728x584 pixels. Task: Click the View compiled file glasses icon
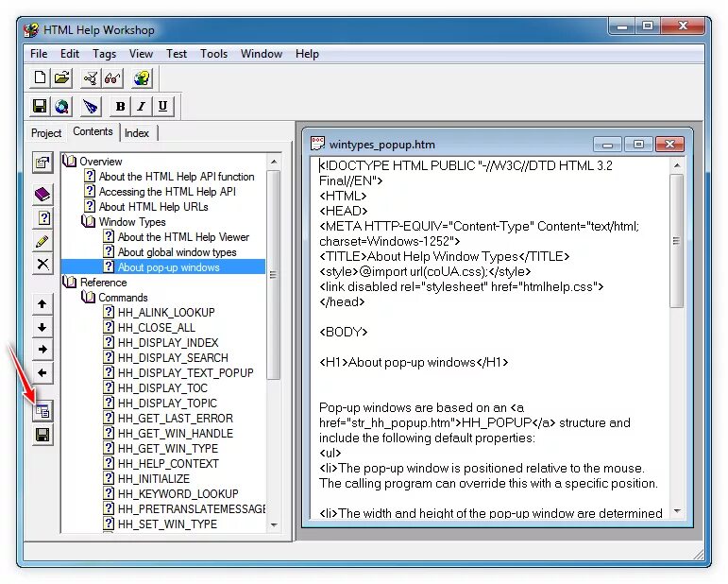coord(112,77)
